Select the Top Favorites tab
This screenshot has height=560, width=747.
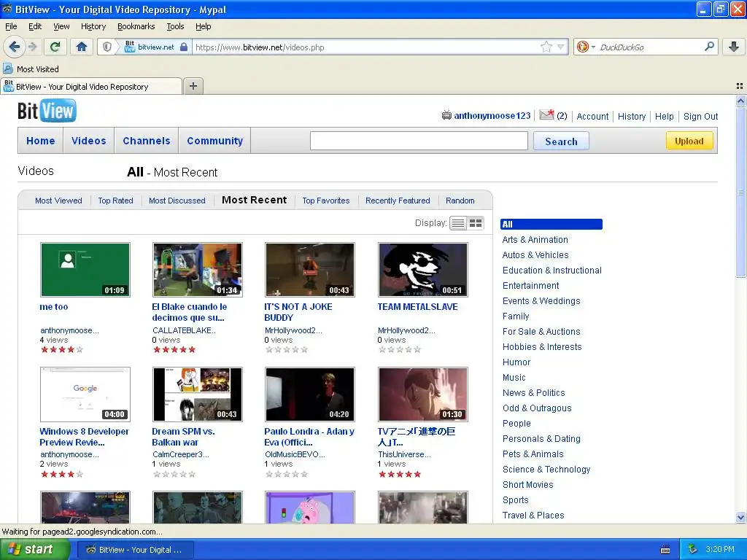pos(326,201)
